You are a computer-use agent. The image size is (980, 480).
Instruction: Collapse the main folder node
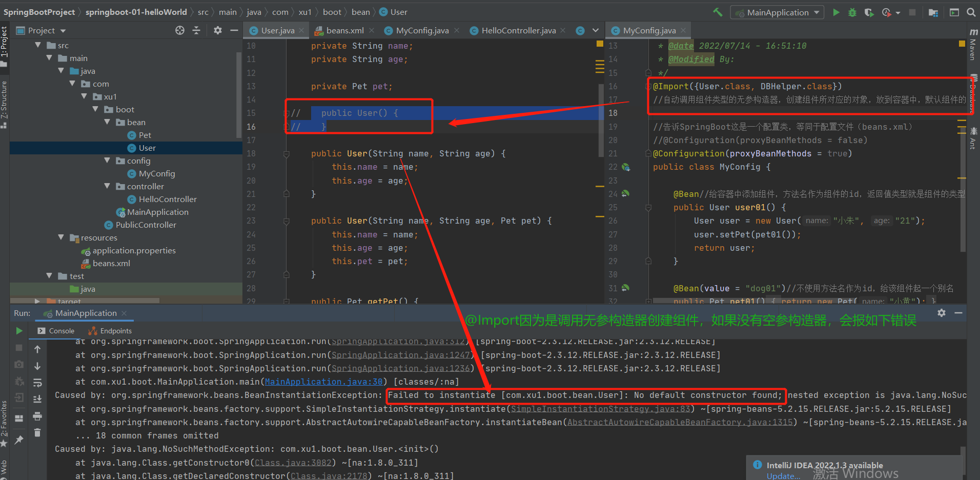[x=49, y=58]
